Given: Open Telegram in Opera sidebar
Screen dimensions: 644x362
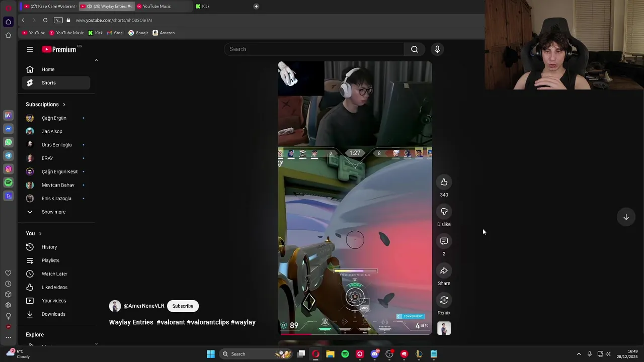Looking at the screenshot, I should click(x=8, y=156).
